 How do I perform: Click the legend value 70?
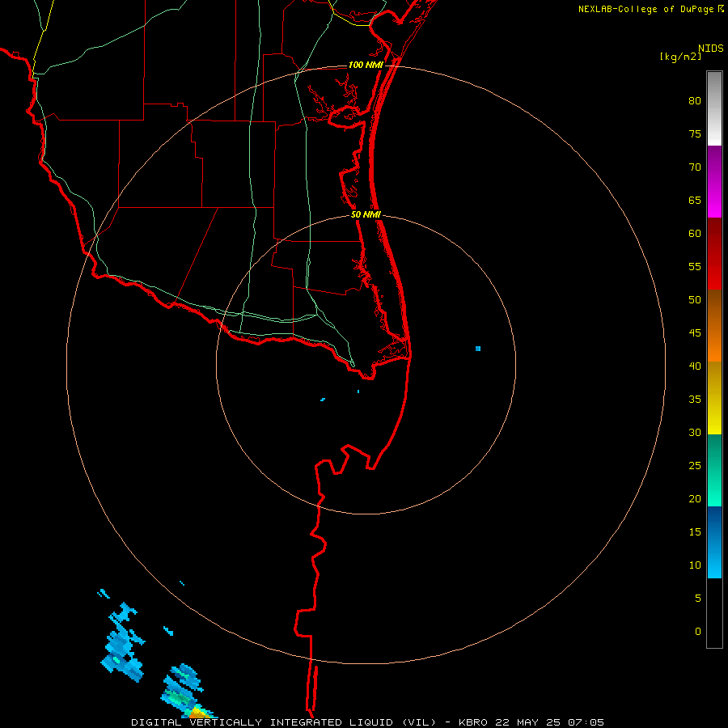695,167
